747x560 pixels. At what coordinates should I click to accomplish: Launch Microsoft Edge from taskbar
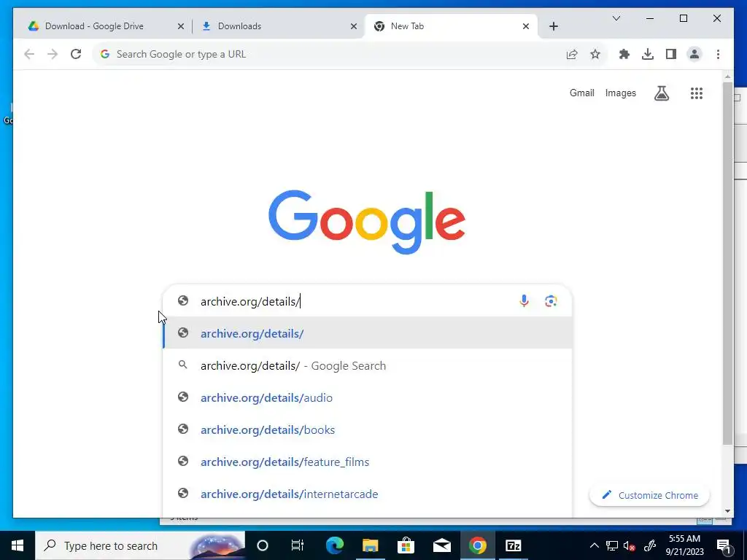tap(334, 545)
